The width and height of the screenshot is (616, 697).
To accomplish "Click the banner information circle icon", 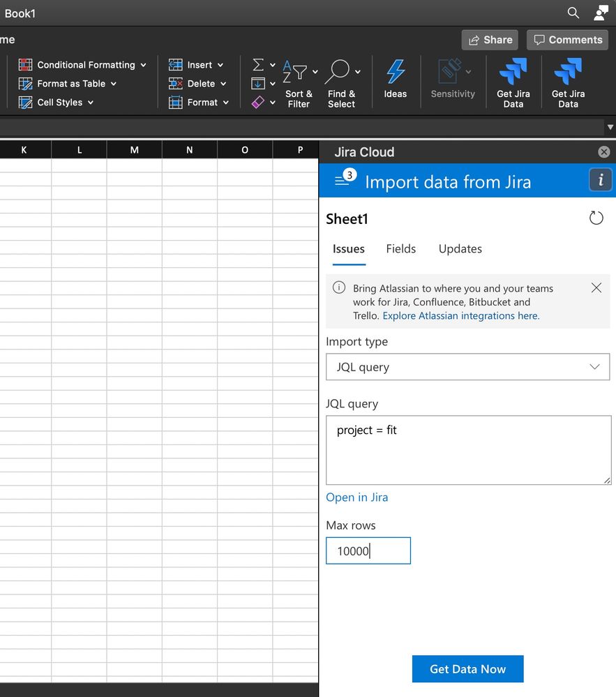I will 338,287.
